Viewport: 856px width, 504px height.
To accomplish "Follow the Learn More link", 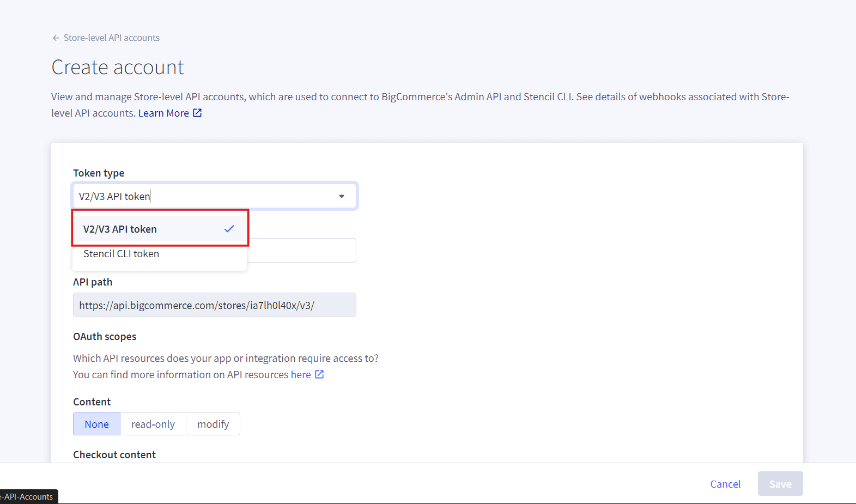I will tap(163, 113).
